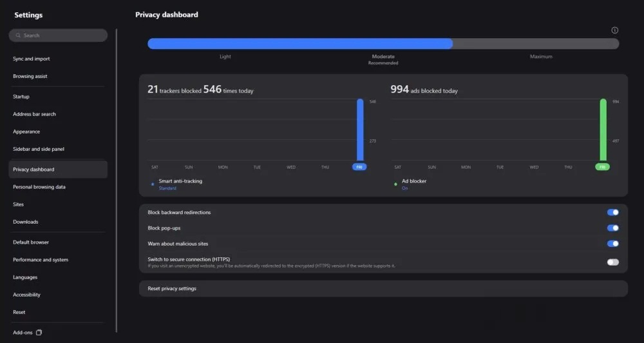Image resolution: width=644 pixels, height=343 pixels.
Task: Click the search magnifier icon in Settings
Action: point(18,35)
